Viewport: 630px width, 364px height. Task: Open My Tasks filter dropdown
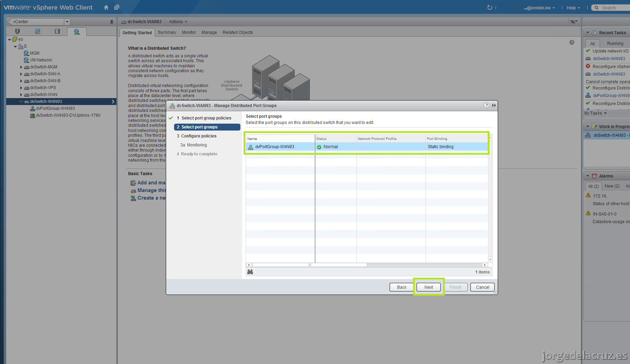click(595, 113)
